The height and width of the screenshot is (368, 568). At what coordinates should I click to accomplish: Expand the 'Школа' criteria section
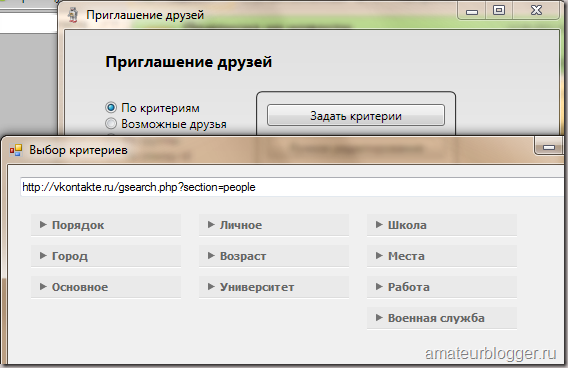[442, 225]
